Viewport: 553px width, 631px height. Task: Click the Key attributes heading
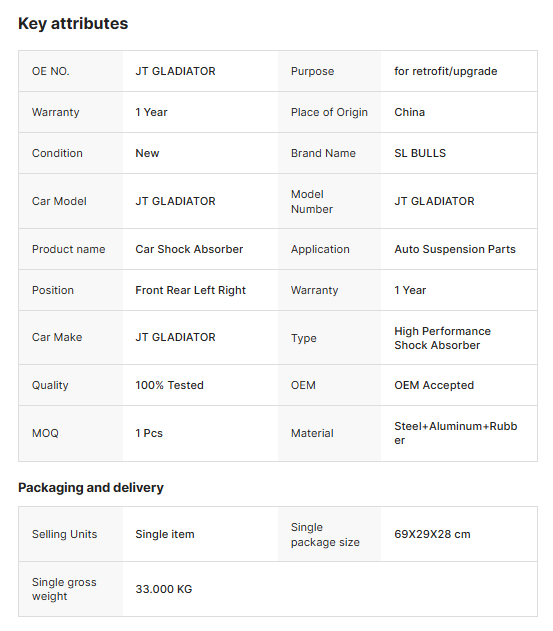(73, 23)
